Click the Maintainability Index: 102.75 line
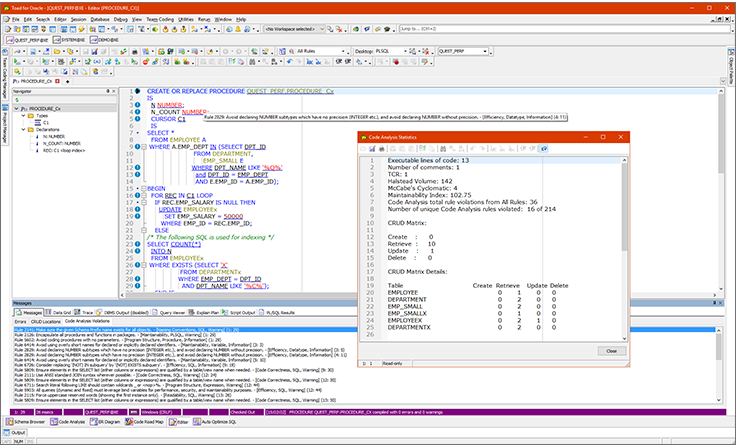The height and width of the screenshot is (447, 736). pyautogui.click(x=429, y=195)
